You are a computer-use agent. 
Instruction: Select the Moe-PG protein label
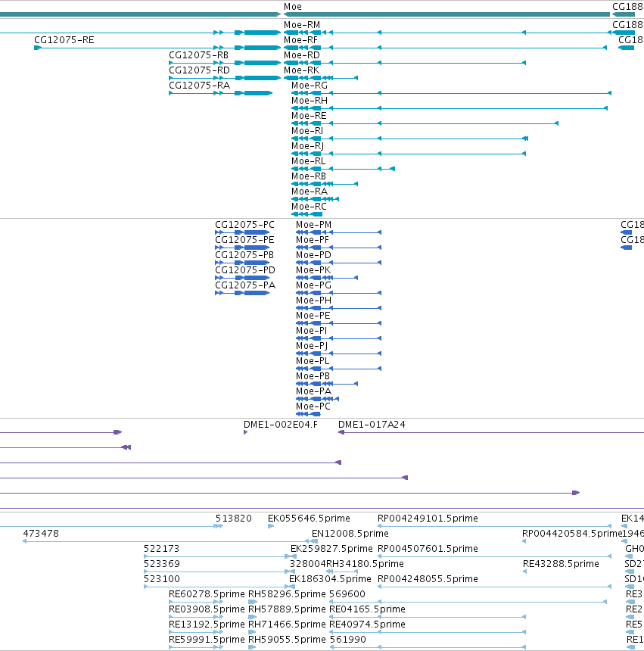point(314,285)
